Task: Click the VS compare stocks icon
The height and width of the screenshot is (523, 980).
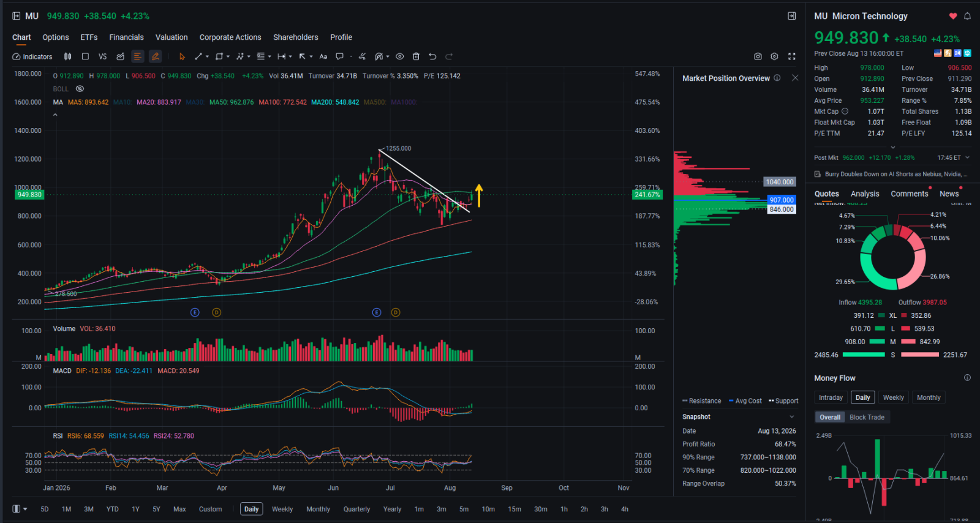Action: pyautogui.click(x=102, y=56)
